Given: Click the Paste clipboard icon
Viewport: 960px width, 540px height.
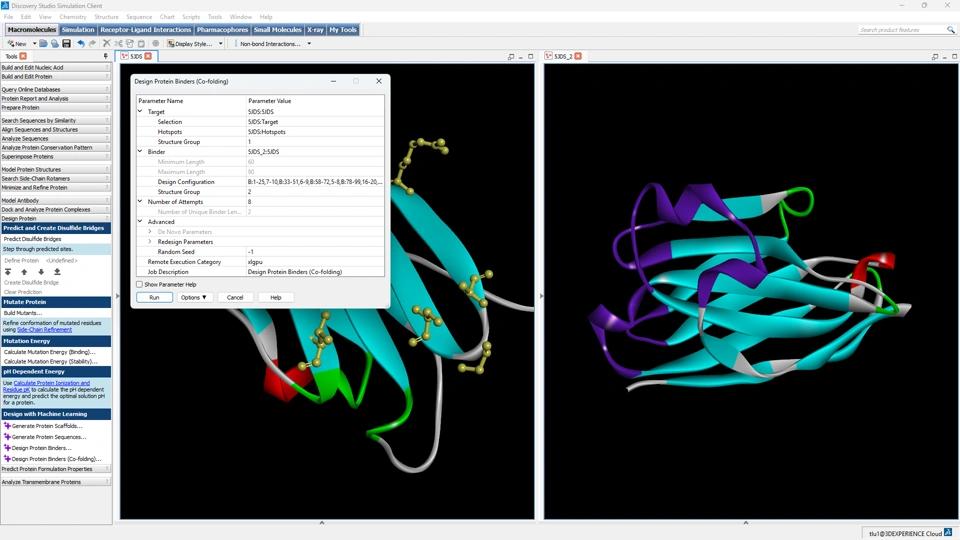Looking at the screenshot, I should (141, 43).
